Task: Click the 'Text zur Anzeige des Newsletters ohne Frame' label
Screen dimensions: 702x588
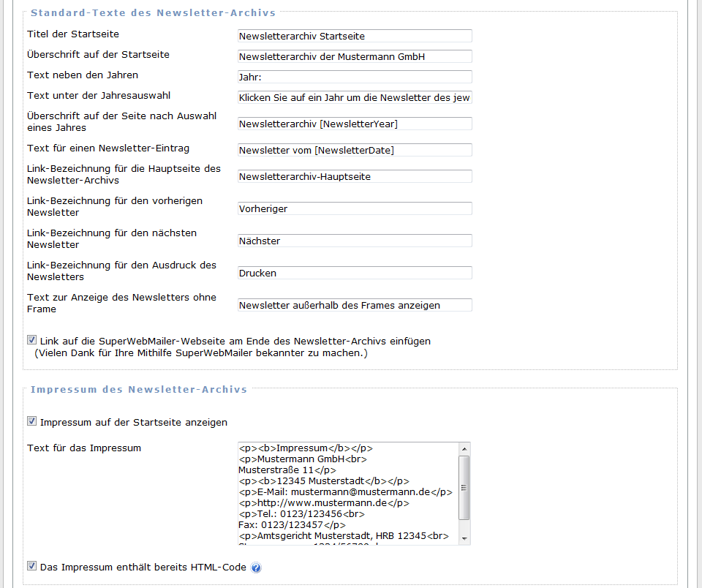Action: point(122,304)
